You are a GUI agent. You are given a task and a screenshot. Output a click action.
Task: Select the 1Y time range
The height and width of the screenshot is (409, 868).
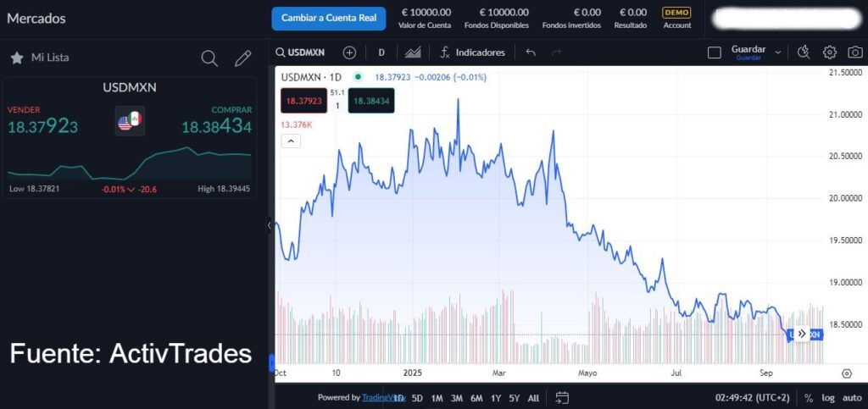(496, 398)
